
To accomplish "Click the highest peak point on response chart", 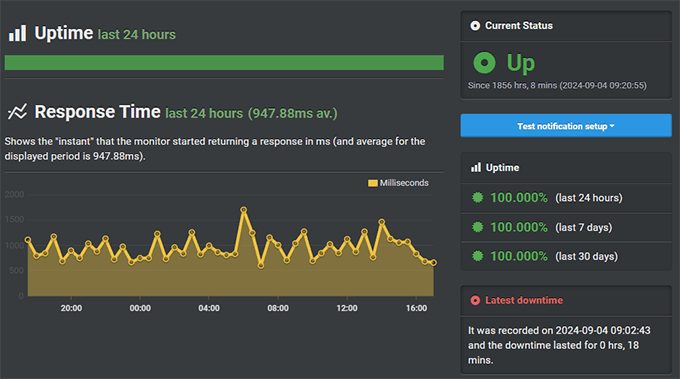I will [x=244, y=210].
